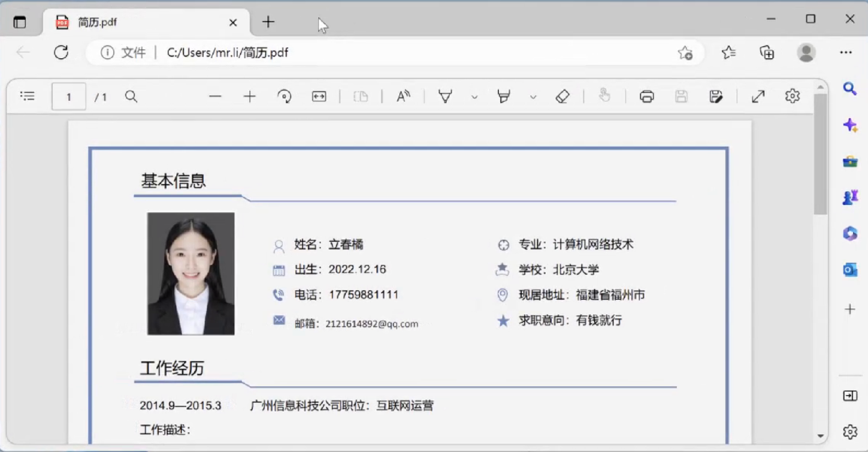
Task: Hide the Edge sidebar
Action: pyautogui.click(x=850, y=396)
